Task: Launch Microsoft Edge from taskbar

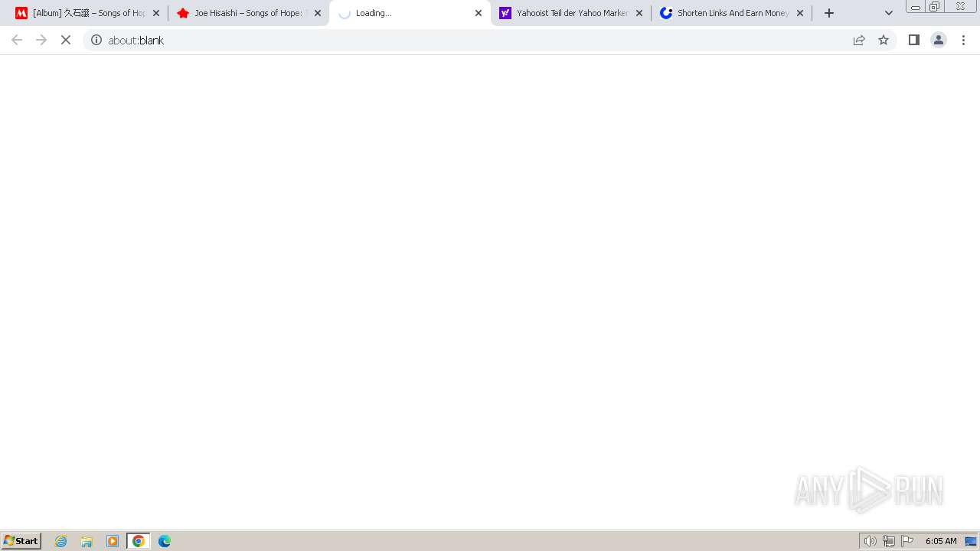Action: coord(165,541)
